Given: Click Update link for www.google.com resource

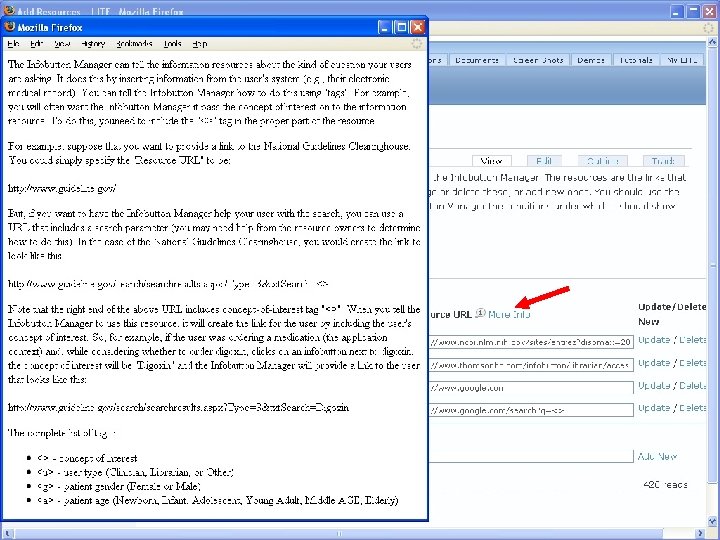Looking at the screenshot, I should coord(654,386).
